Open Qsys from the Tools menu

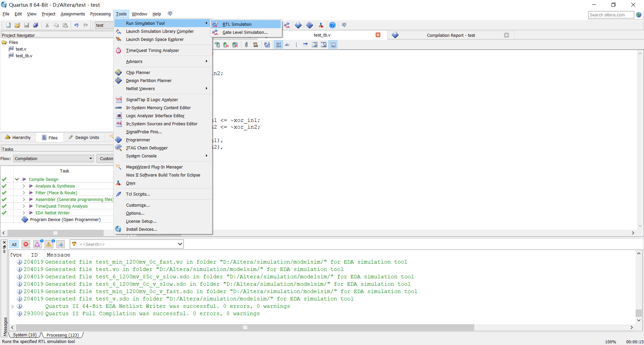point(130,183)
